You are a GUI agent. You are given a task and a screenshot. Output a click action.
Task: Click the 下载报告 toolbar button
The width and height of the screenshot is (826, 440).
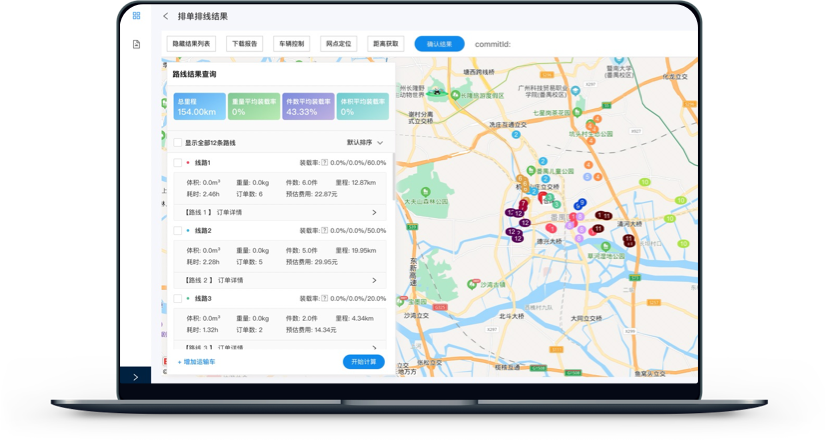(x=244, y=44)
